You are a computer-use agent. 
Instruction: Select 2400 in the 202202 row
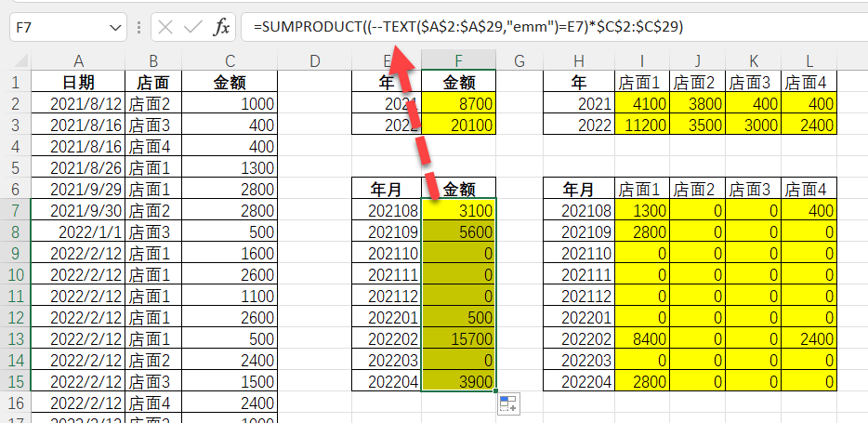point(809,338)
